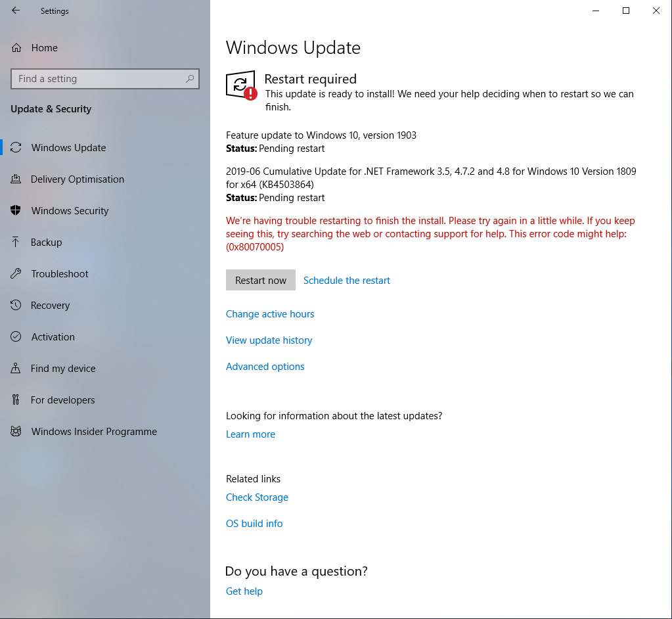
Task: Click the Restart required heading
Action: [x=310, y=79]
